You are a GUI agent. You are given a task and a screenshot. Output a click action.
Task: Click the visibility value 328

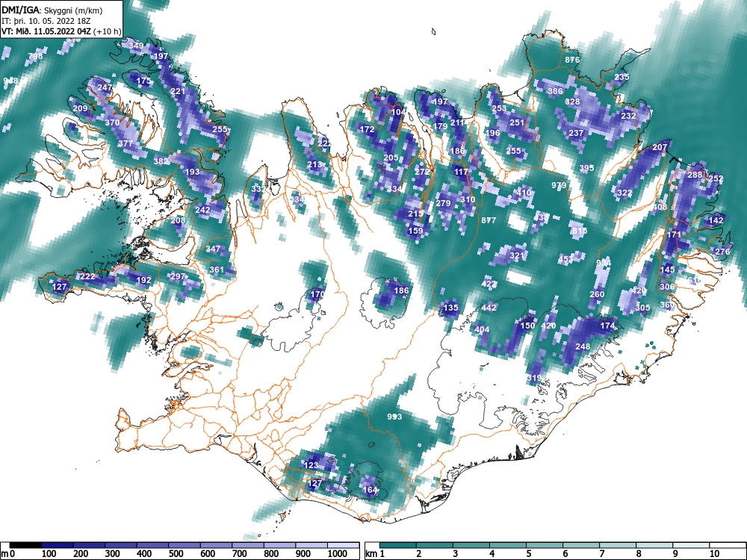(x=572, y=102)
